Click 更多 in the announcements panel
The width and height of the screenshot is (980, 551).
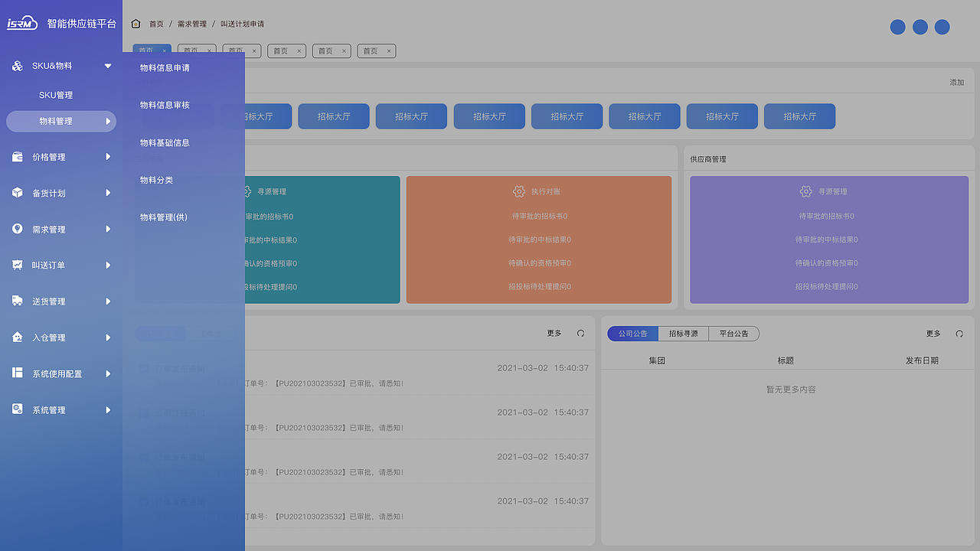(933, 334)
